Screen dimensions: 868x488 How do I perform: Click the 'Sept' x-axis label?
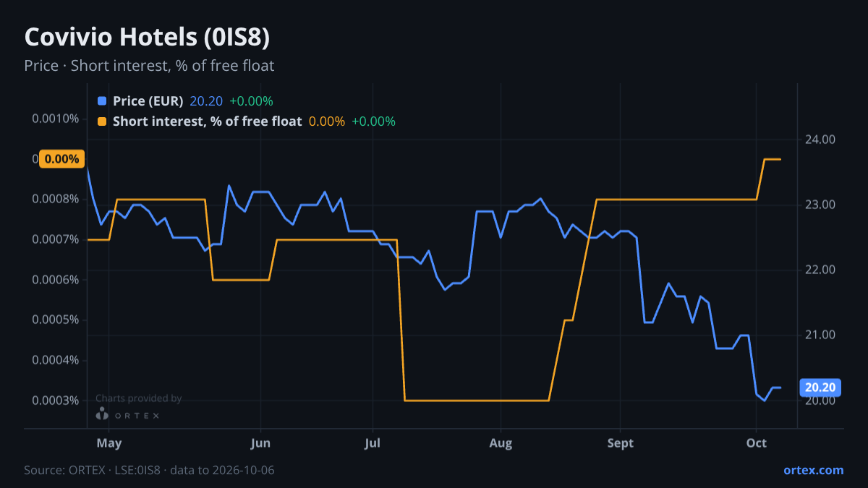pyautogui.click(x=620, y=443)
